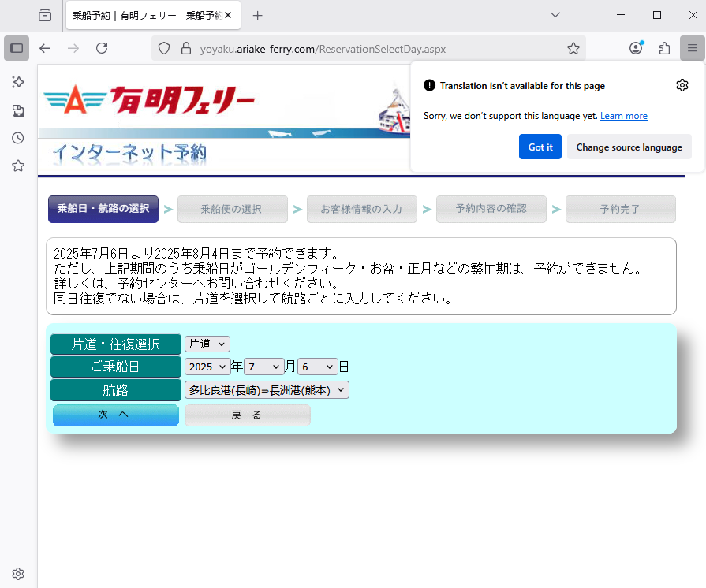Open bookmarks star sidebar icon
Viewport: 706px width, 588px height.
click(x=18, y=166)
